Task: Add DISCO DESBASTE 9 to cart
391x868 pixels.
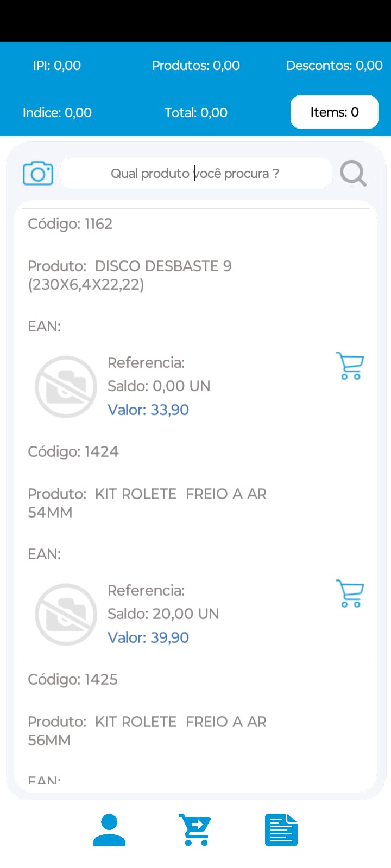Action: coord(350,366)
